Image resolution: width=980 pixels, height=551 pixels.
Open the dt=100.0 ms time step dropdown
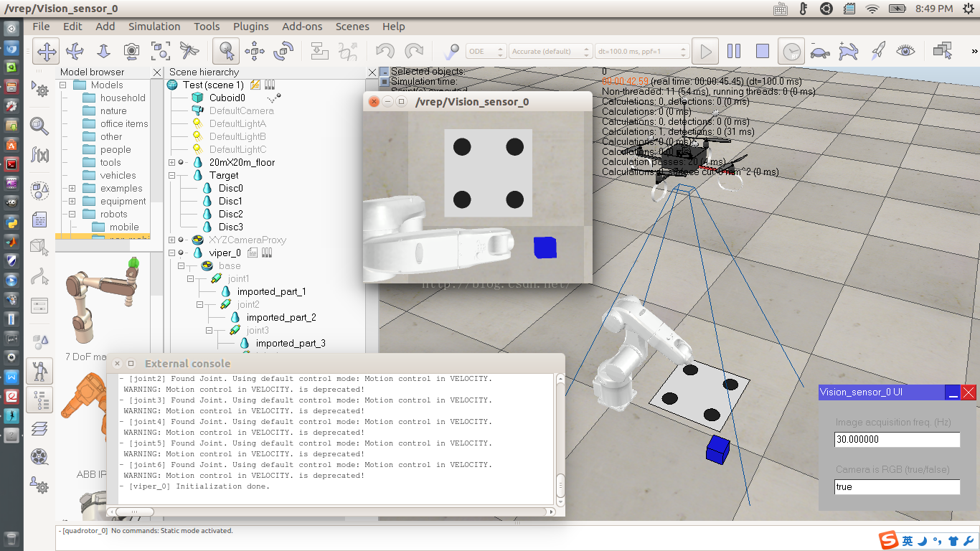click(x=642, y=52)
